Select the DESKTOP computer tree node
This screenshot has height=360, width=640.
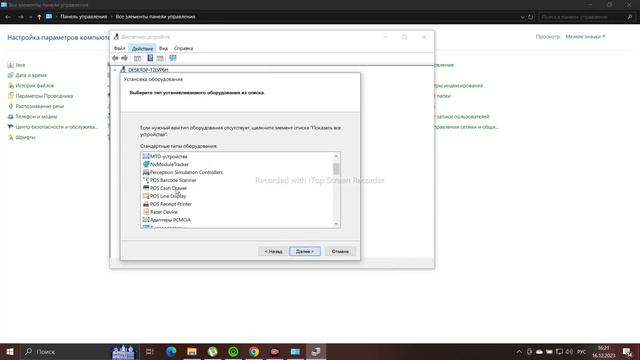tap(148, 70)
